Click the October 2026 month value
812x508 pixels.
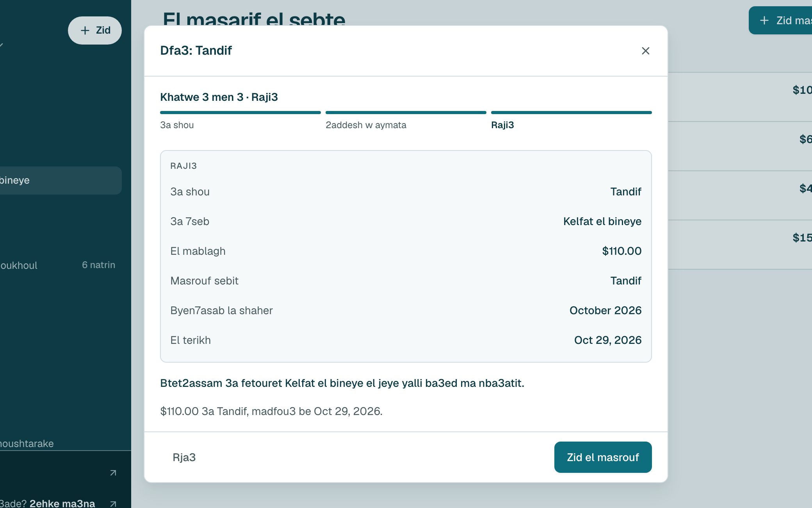(605, 311)
